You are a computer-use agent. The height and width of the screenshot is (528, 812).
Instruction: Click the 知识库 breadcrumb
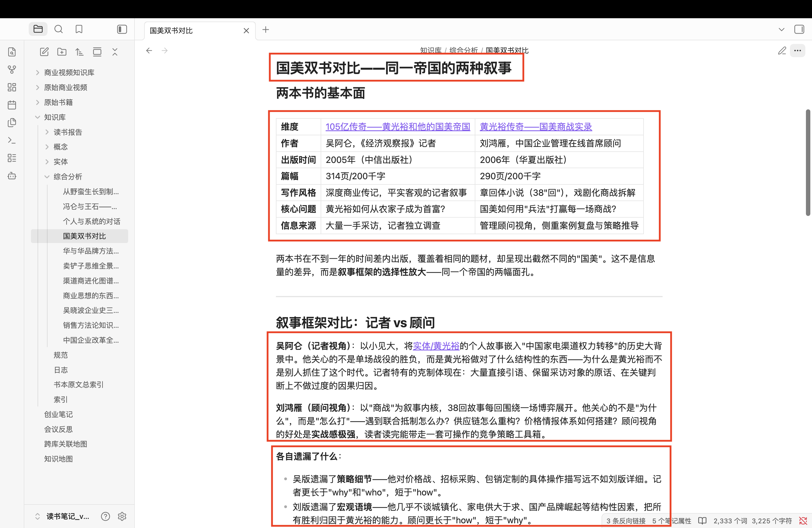(431, 51)
